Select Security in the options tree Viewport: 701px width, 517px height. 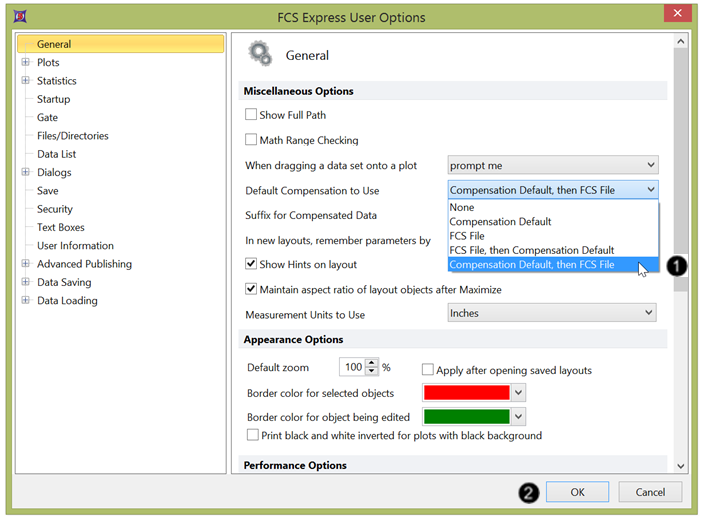click(x=55, y=209)
